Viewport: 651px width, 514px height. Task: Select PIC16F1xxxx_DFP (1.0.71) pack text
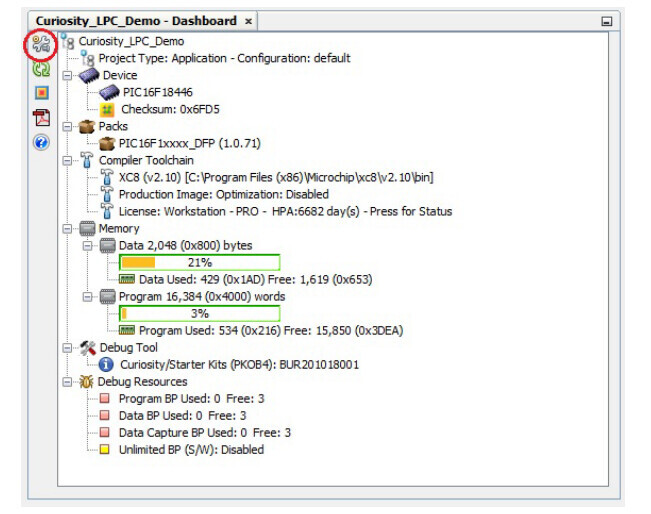click(189, 144)
